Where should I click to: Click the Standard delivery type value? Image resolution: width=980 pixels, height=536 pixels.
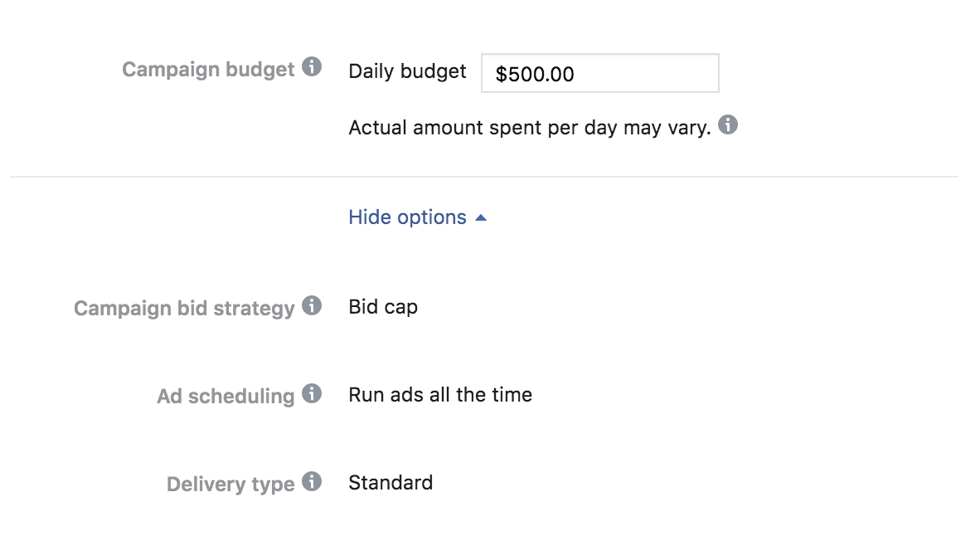pyautogui.click(x=391, y=483)
